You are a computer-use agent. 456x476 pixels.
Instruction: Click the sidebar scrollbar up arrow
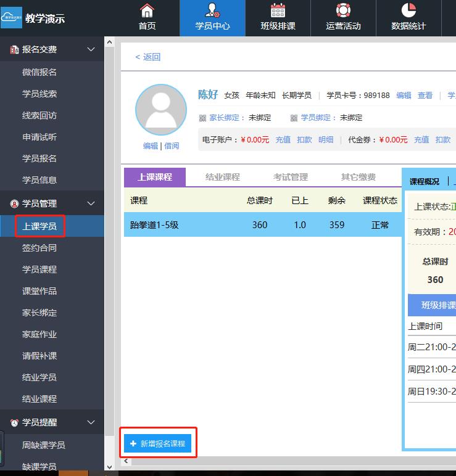pos(110,43)
